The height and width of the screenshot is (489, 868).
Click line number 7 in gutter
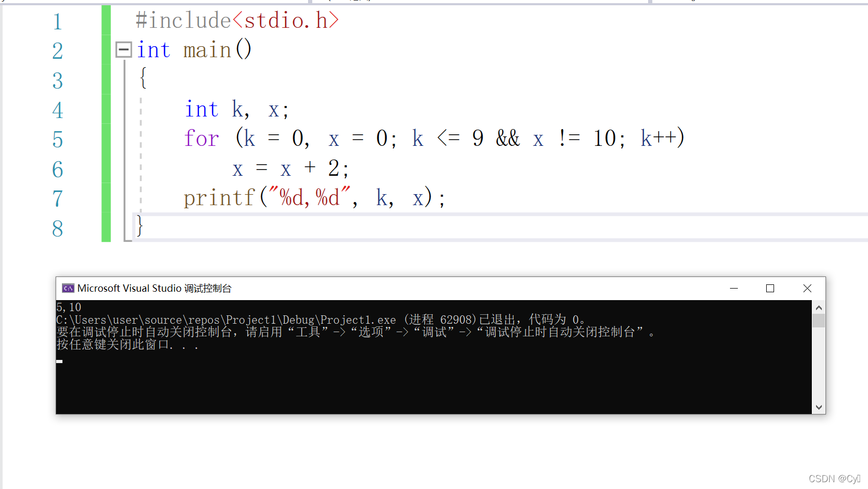(x=58, y=199)
